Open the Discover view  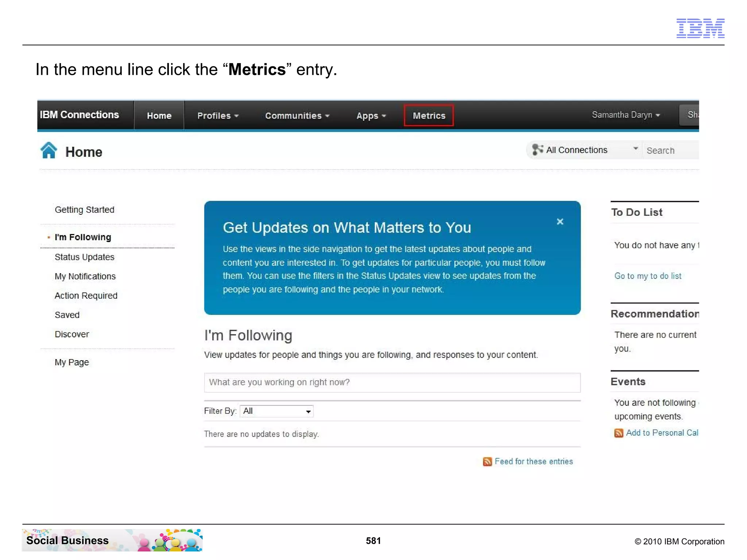coord(72,334)
